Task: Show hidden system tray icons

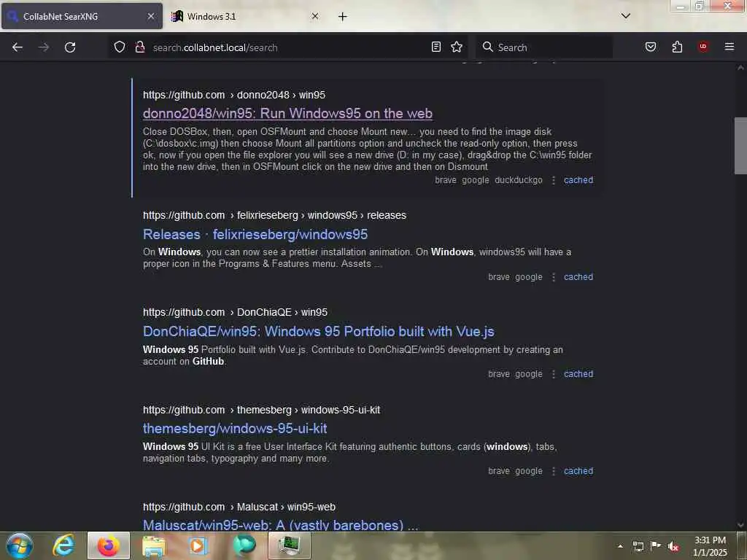Action: 620,546
